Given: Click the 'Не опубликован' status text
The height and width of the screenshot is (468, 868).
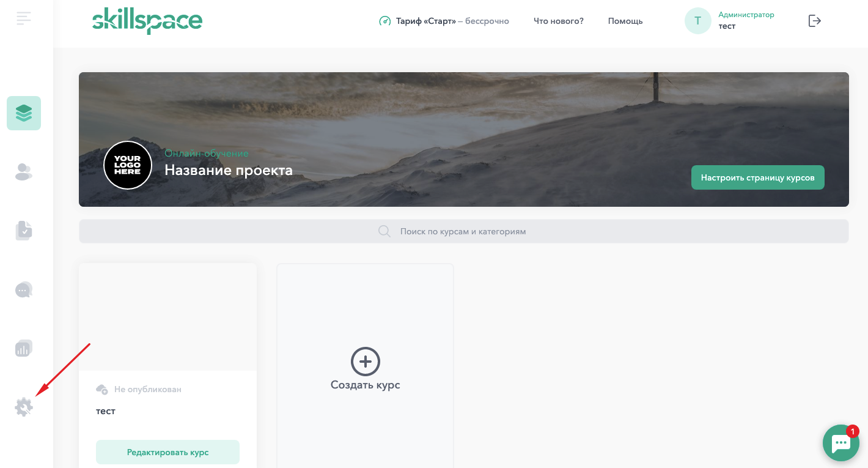Looking at the screenshot, I should (x=148, y=389).
